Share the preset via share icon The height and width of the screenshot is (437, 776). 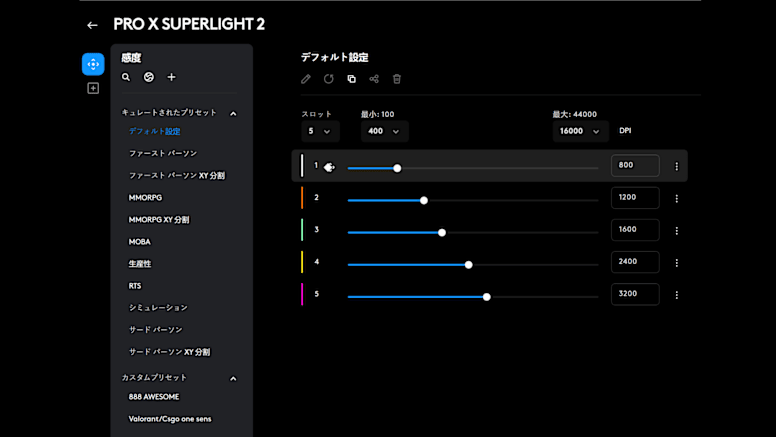tap(374, 79)
